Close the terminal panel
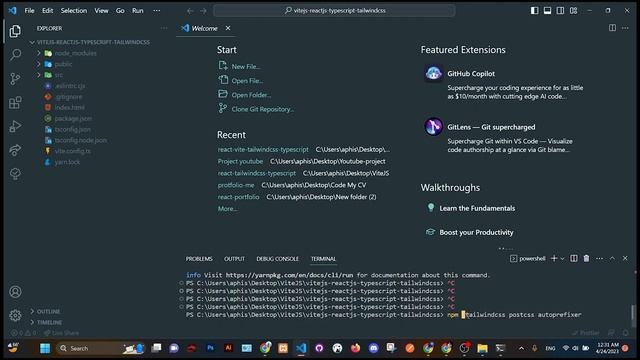Screen dimensions: 640x360 625,258
